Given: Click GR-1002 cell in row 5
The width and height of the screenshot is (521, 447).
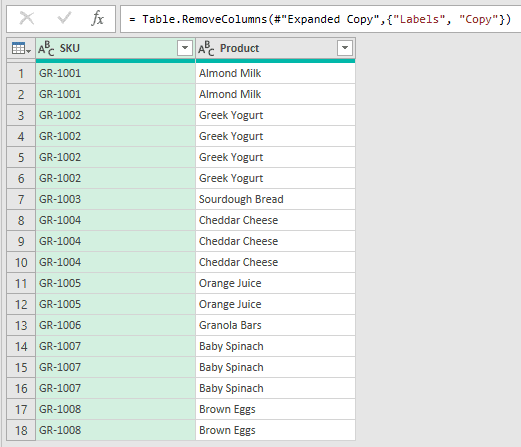Looking at the screenshot, I should [115, 157].
